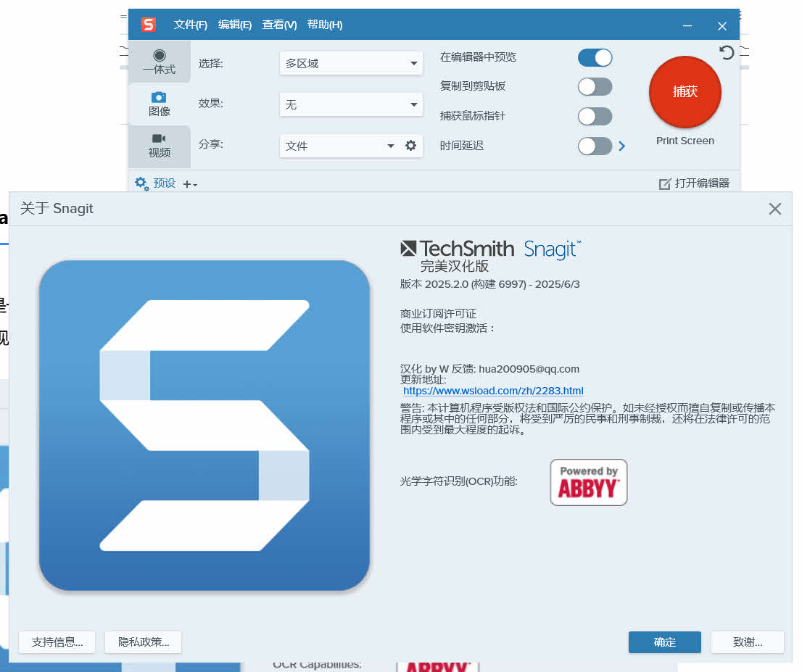Click the Snagit S logo icon
The height and width of the screenshot is (672, 802).
149,25
